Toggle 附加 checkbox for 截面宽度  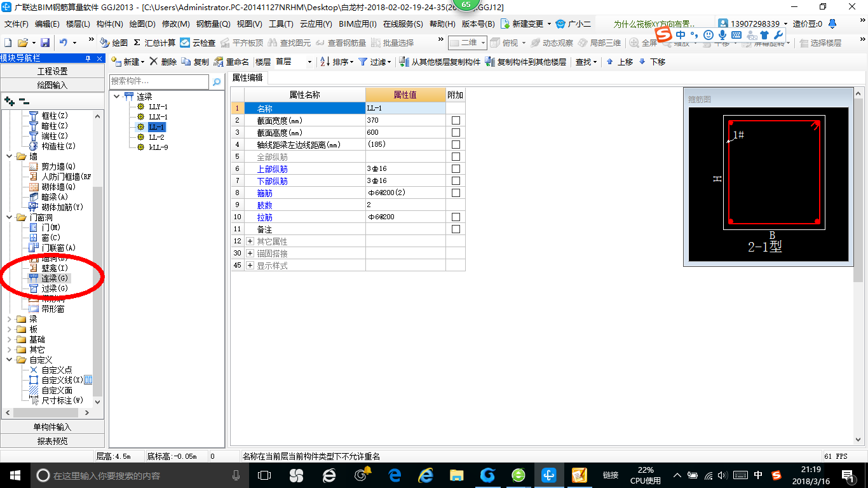click(455, 120)
